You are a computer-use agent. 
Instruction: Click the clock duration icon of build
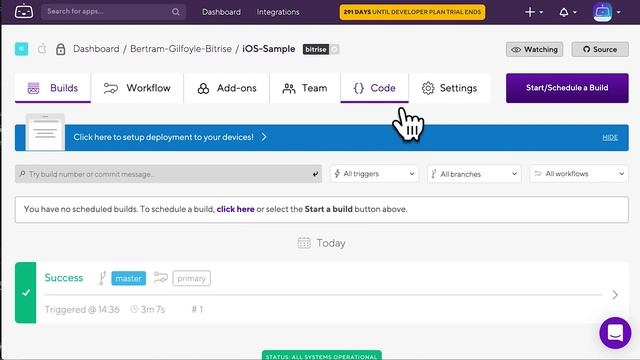(x=134, y=309)
